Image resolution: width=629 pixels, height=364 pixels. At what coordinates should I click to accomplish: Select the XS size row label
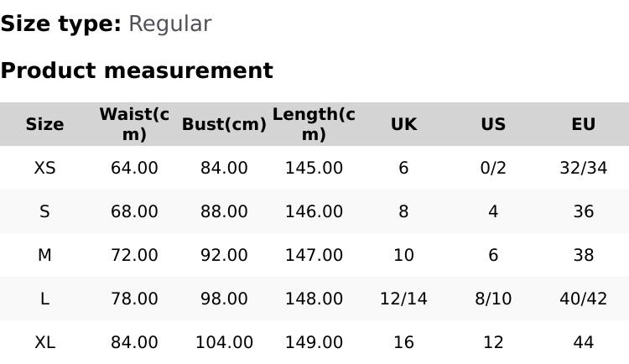[x=44, y=168]
